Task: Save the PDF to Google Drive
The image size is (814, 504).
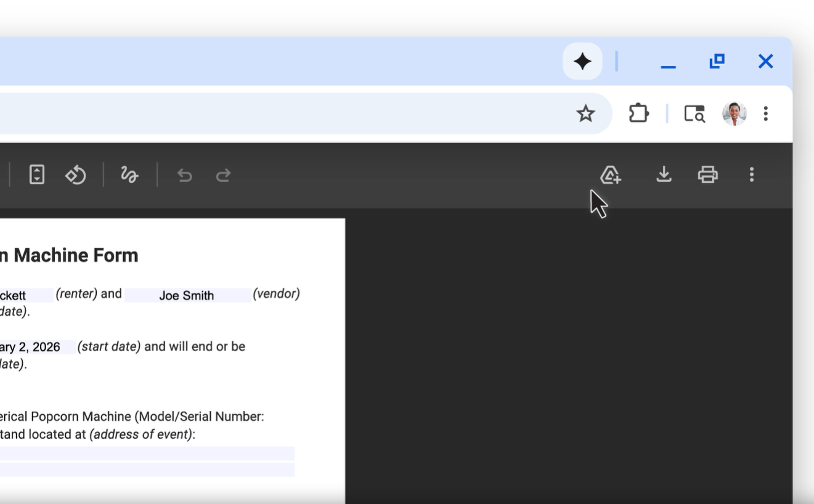Action: click(x=610, y=175)
